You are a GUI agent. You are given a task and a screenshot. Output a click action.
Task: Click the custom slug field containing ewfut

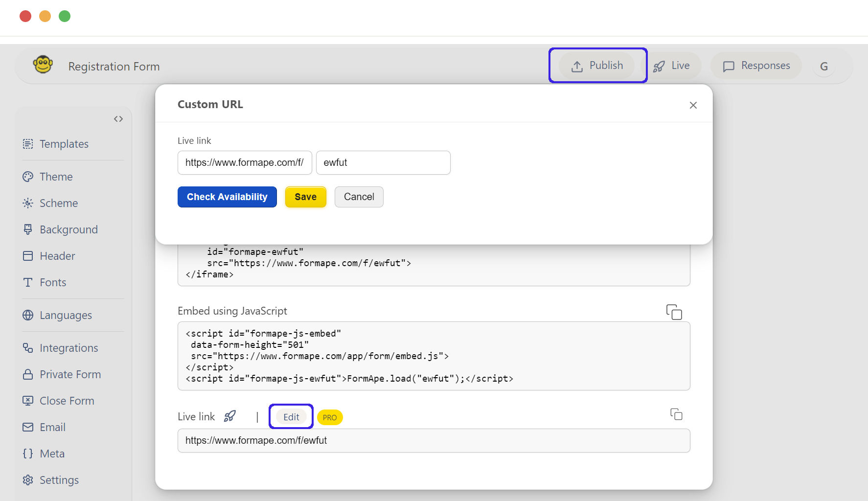[383, 162]
